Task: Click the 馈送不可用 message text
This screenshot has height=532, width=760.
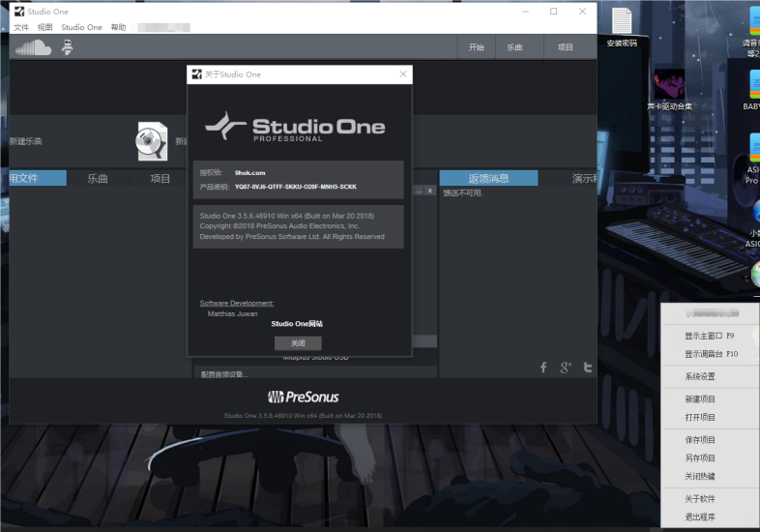Action: click(463, 193)
